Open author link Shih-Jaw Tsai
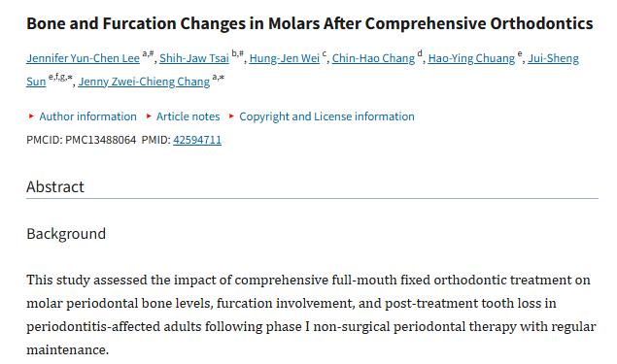The image size is (617, 364). click(x=194, y=58)
